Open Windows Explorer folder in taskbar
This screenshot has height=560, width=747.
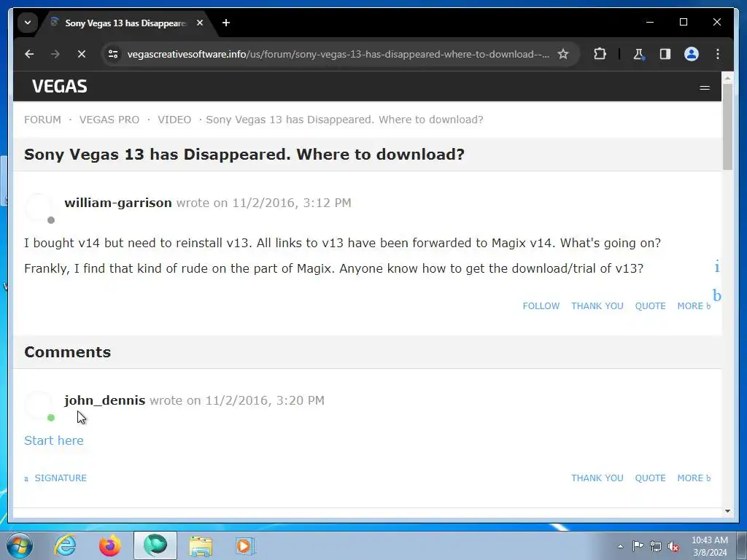click(x=201, y=545)
